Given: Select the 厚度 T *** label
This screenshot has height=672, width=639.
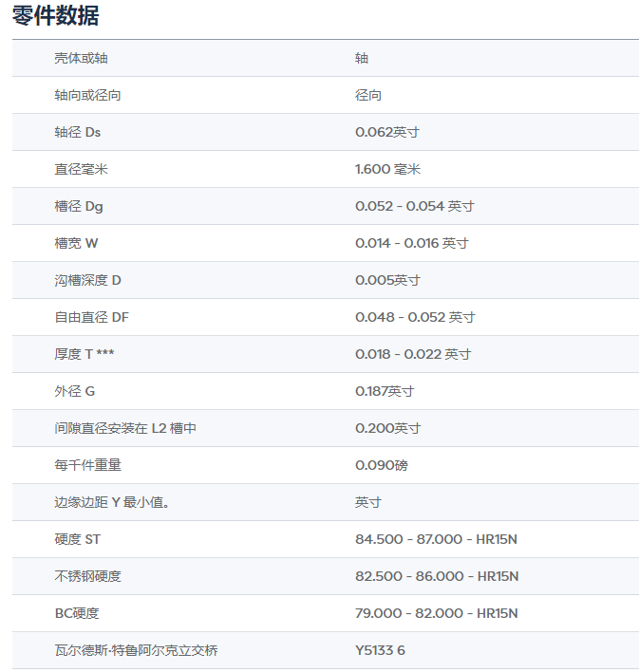Looking at the screenshot, I should tap(85, 355).
